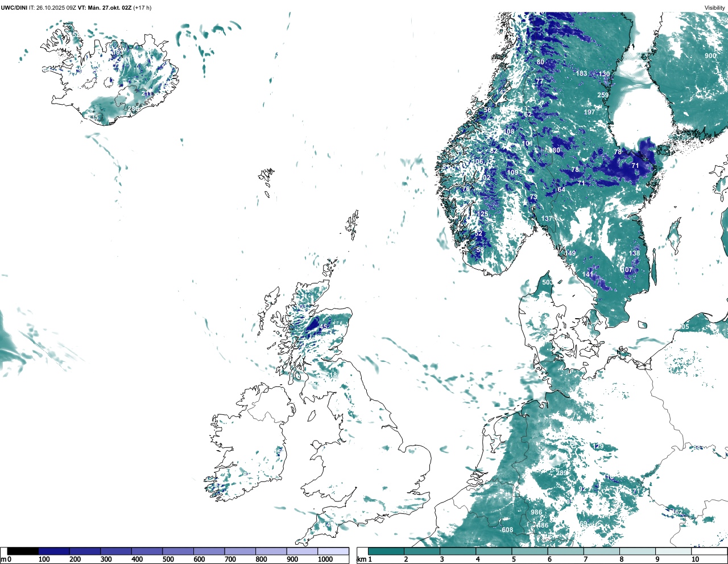This screenshot has height=564, width=728.
Task: Click the '129' visibility value in northern Germany
Action: [x=598, y=446]
